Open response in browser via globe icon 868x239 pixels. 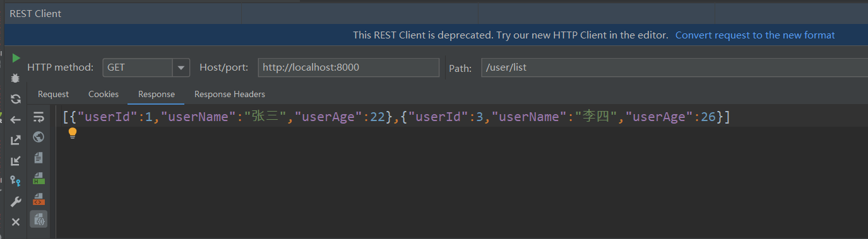tap(39, 137)
